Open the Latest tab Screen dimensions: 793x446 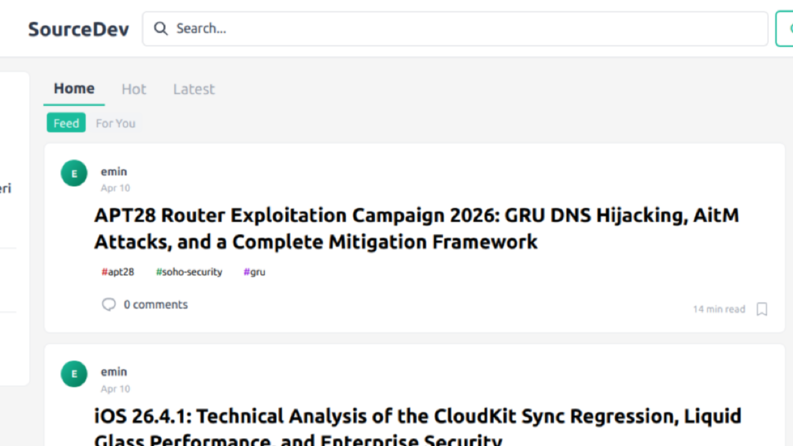tap(194, 89)
